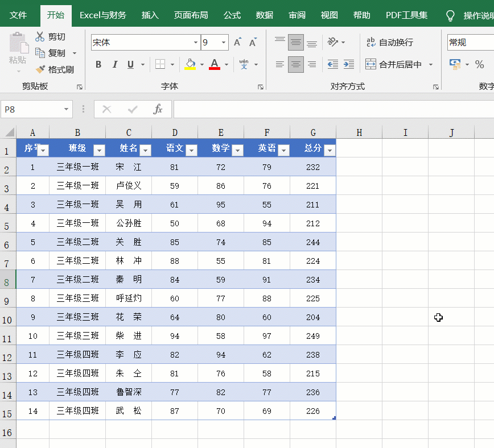Open the font name dropdown (宋体)

pyautogui.click(x=196, y=43)
